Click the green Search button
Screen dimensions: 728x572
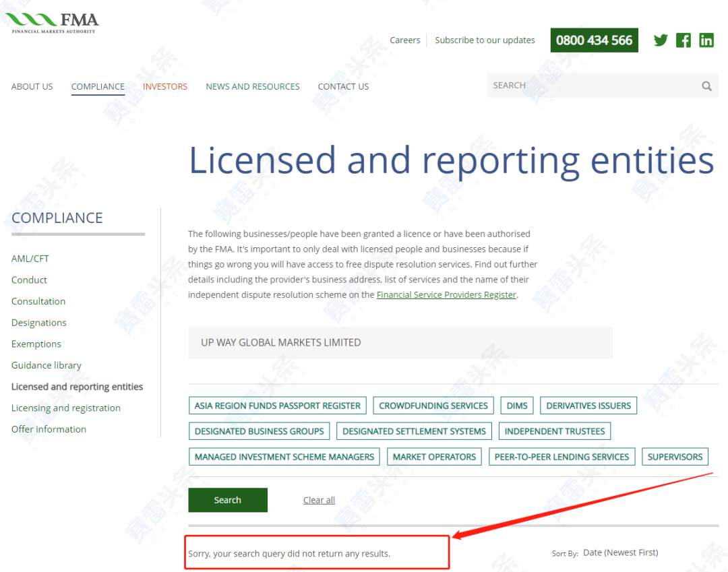[228, 500]
